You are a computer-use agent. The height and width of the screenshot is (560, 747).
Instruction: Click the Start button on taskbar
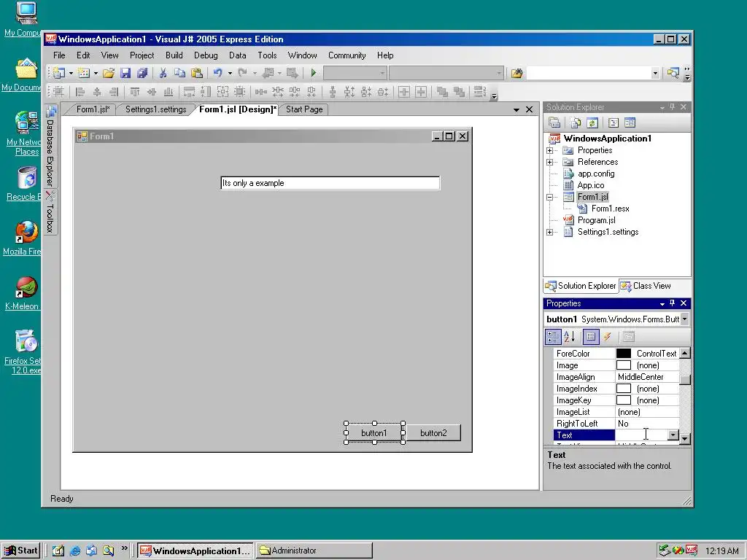(20, 551)
